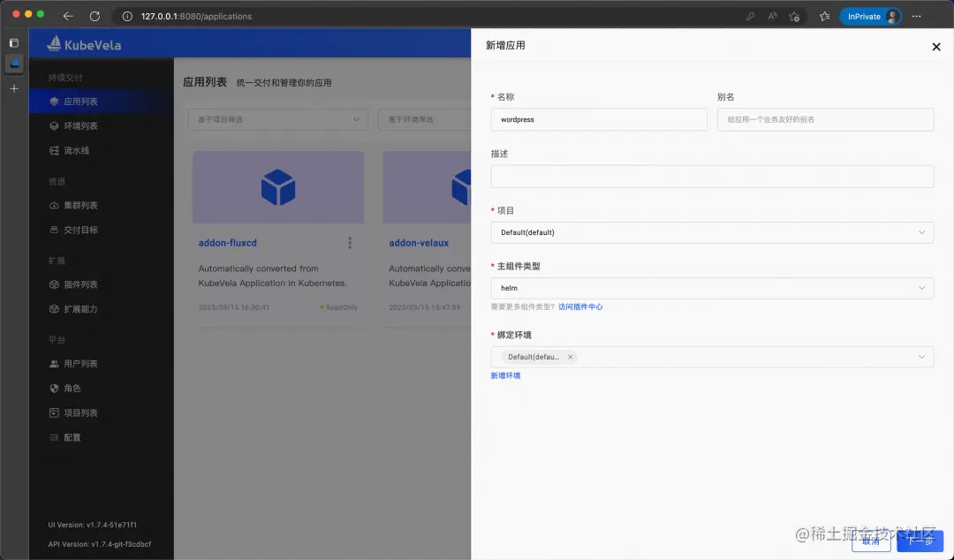The width and height of the screenshot is (954, 560).
Task: Click the password key icon in address bar
Action: [750, 17]
